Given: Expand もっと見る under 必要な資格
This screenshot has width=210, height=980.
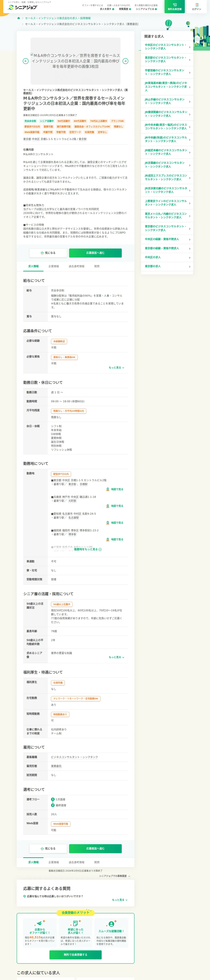Looking at the screenshot, I should (117, 367).
